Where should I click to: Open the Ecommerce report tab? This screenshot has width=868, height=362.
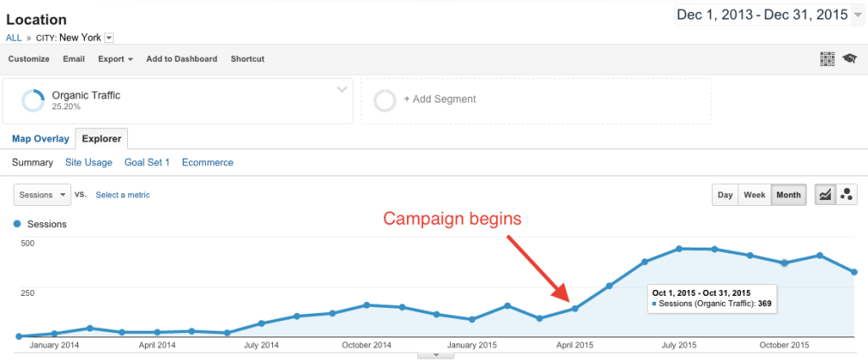click(207, 163)
